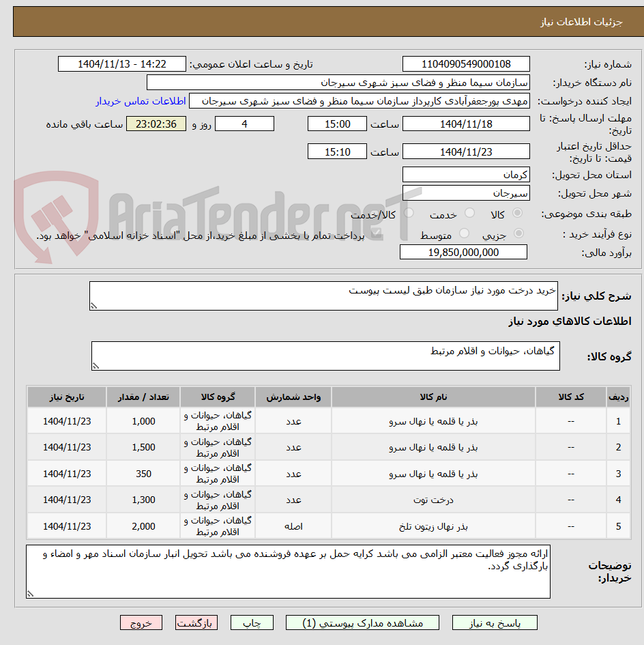Open مشاهده مدارک پیوستی (1) button
Screen dimensions: 644x645
click(362, 622)
